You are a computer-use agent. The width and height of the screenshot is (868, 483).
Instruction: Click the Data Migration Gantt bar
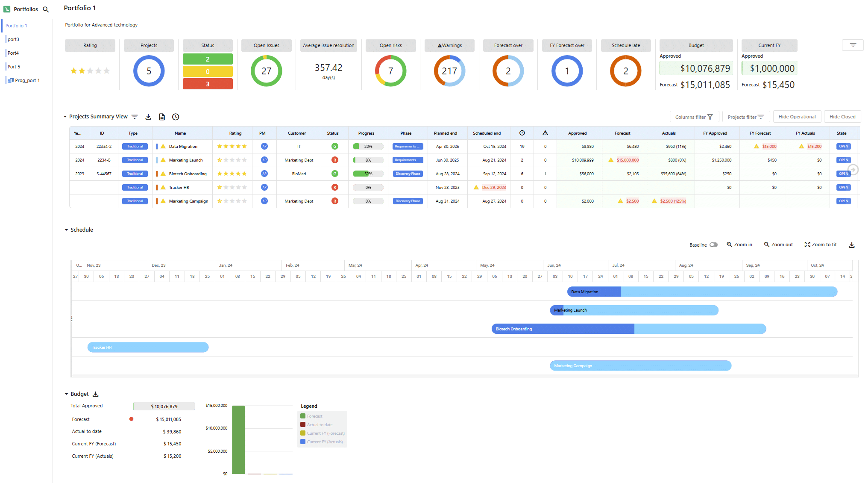click(702, 292)
